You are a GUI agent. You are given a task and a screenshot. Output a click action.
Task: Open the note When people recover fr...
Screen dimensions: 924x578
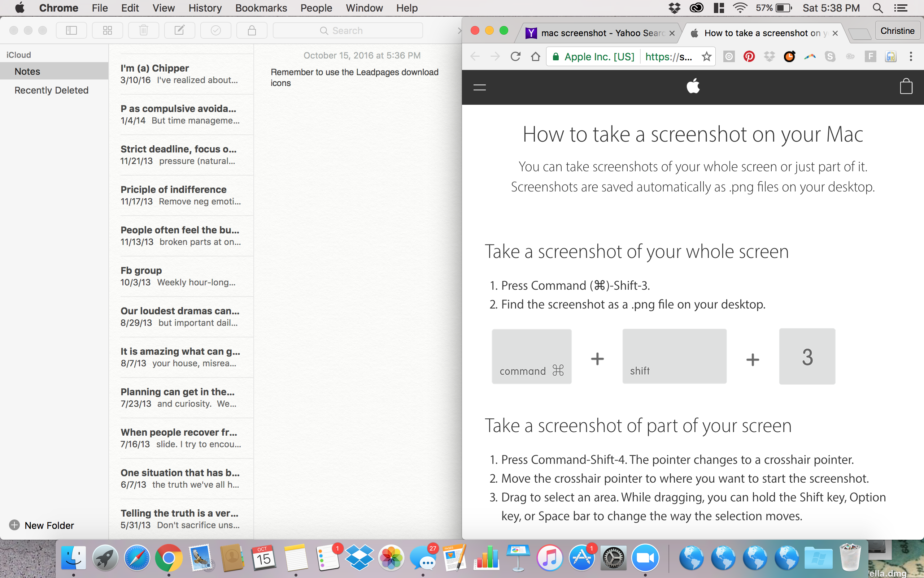click(x=181, y=438)
